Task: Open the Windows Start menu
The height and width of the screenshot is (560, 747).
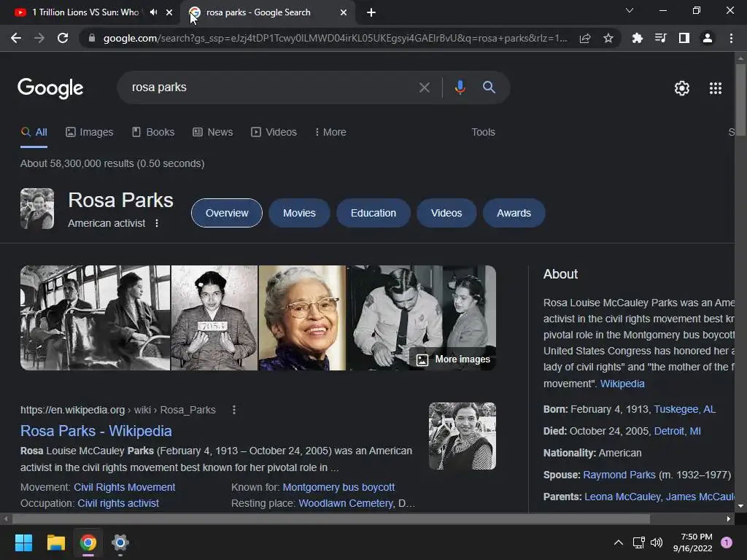Action: click(x=23, y=542)
